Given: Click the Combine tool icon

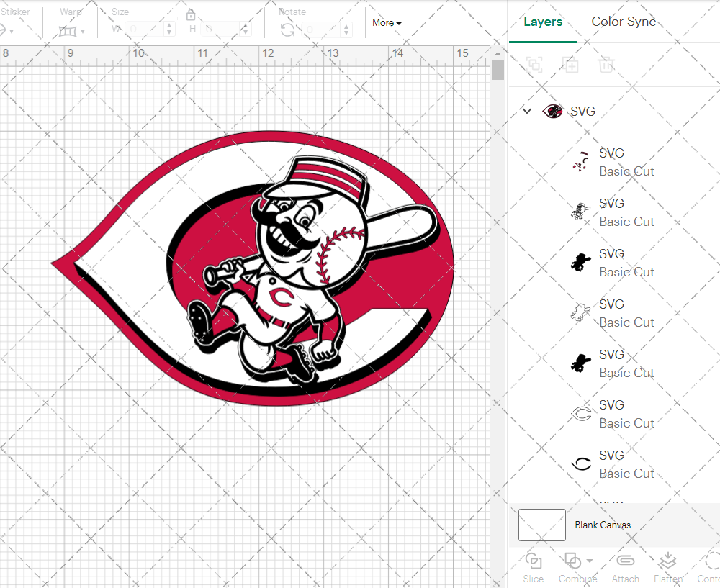Looking at the screenshot, I should [572, 561].
